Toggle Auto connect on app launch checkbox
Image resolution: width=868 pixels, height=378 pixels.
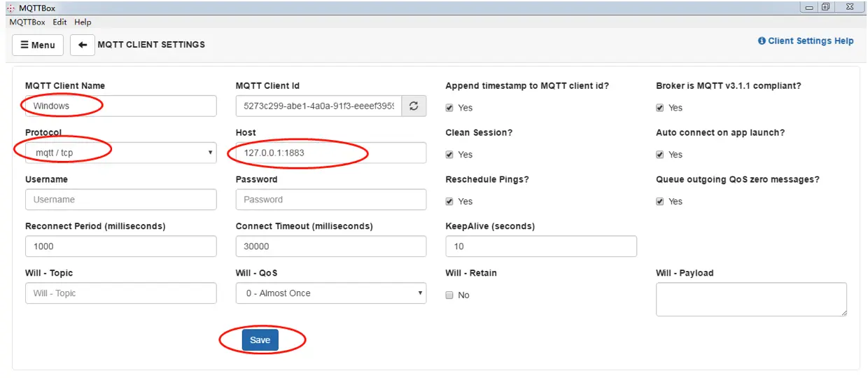point(660,155)
